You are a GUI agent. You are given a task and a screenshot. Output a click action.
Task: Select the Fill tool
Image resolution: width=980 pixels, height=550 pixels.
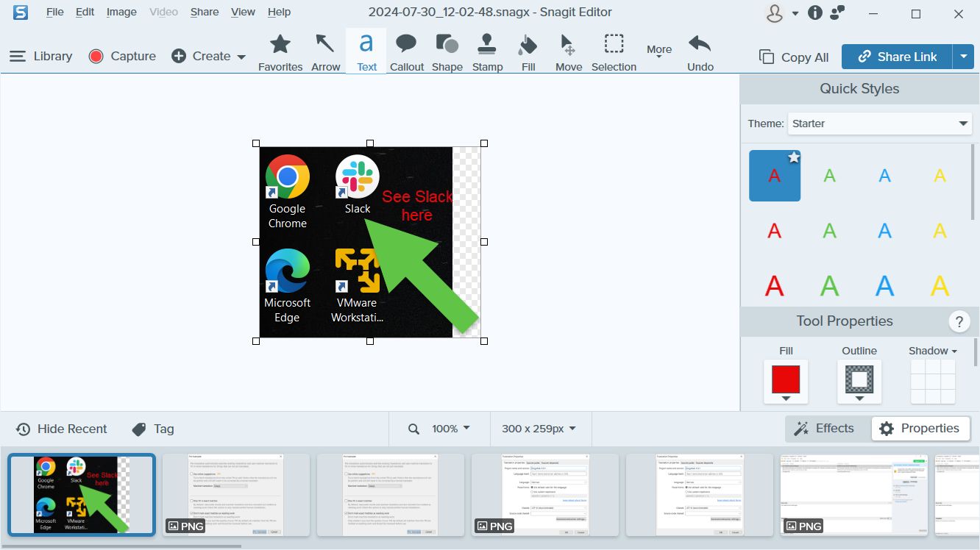pyautogui.click(x=528, y=52)
